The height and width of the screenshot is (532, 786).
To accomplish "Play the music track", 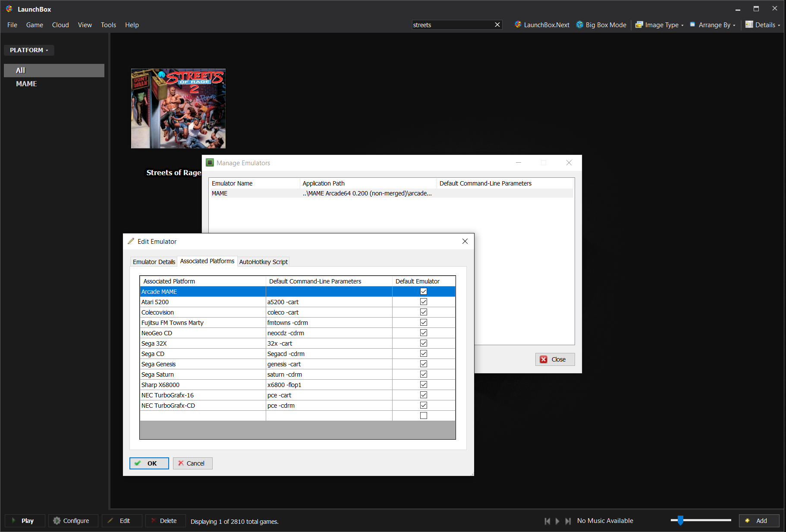I will 557,521.
